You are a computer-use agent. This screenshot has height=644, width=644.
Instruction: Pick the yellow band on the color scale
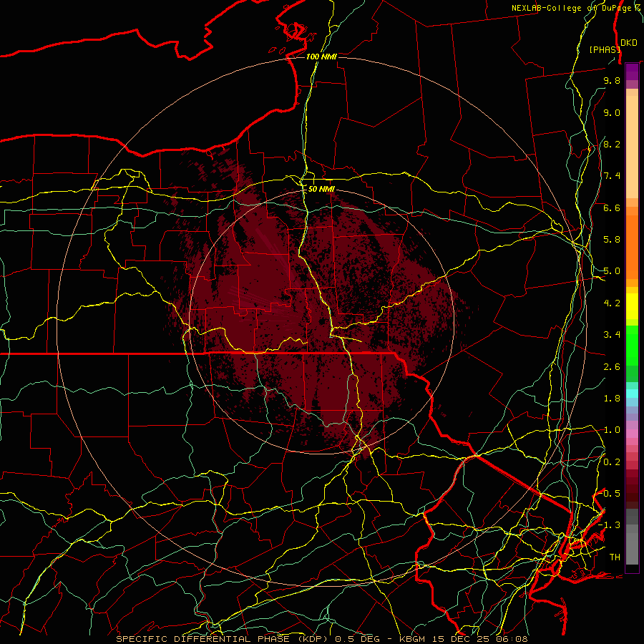tap(632, 306)
